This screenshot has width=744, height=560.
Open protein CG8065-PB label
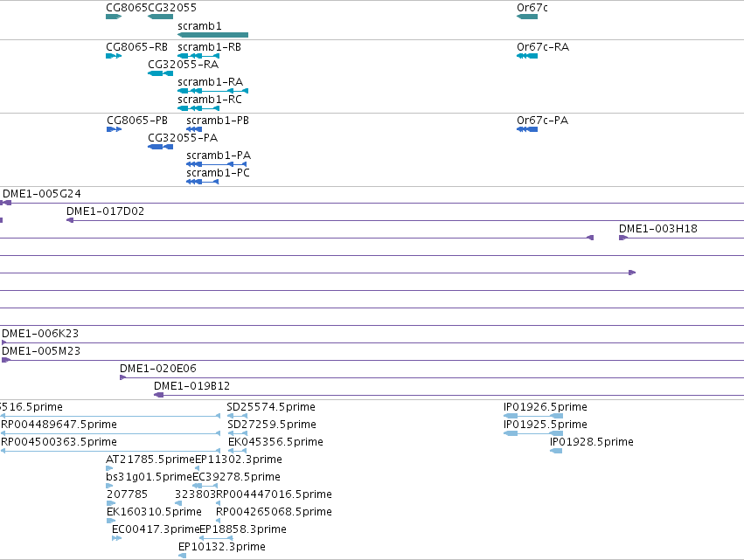pos(136,121)
